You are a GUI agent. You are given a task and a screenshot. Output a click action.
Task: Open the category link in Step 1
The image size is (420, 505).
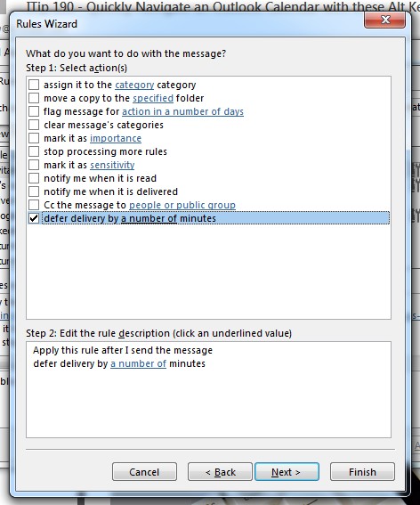tap(134, 85)
